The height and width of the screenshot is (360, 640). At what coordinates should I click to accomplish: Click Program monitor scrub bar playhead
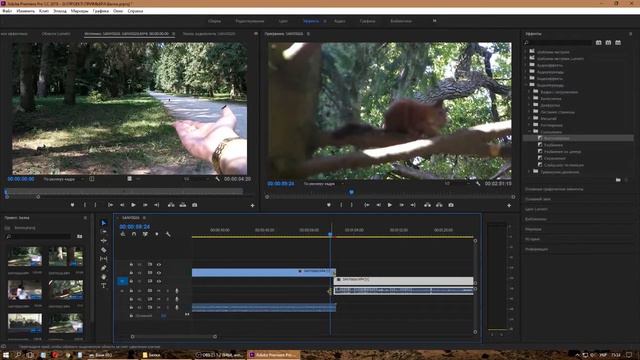click(x=351, y=192)
